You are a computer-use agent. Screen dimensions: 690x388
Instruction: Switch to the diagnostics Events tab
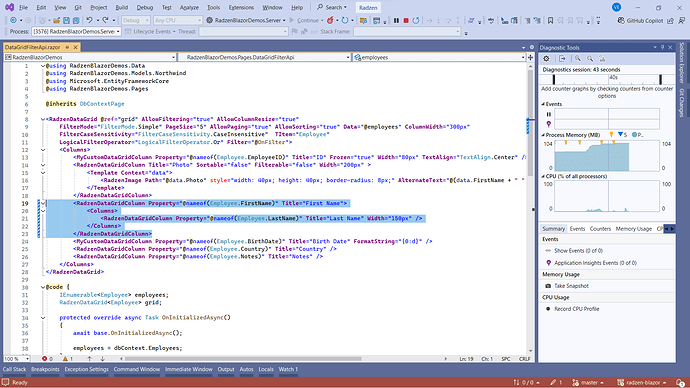pos(577,229)
